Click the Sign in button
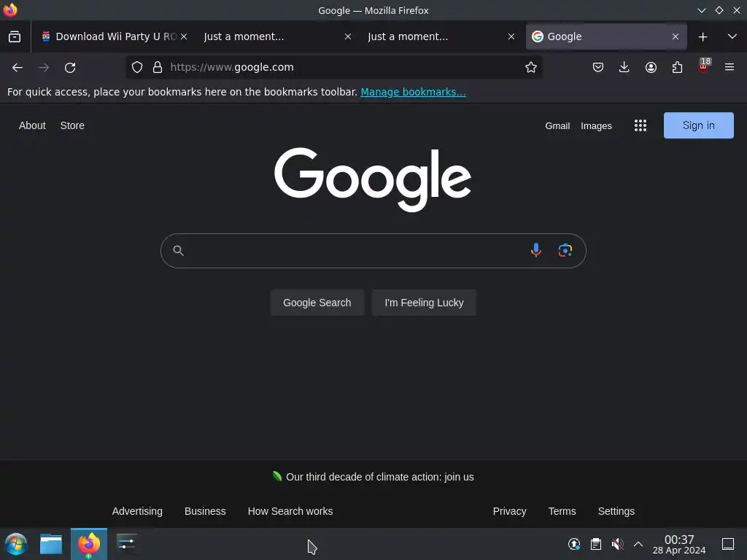This screenshot has height=560, width=747. (x=698, y=125)
